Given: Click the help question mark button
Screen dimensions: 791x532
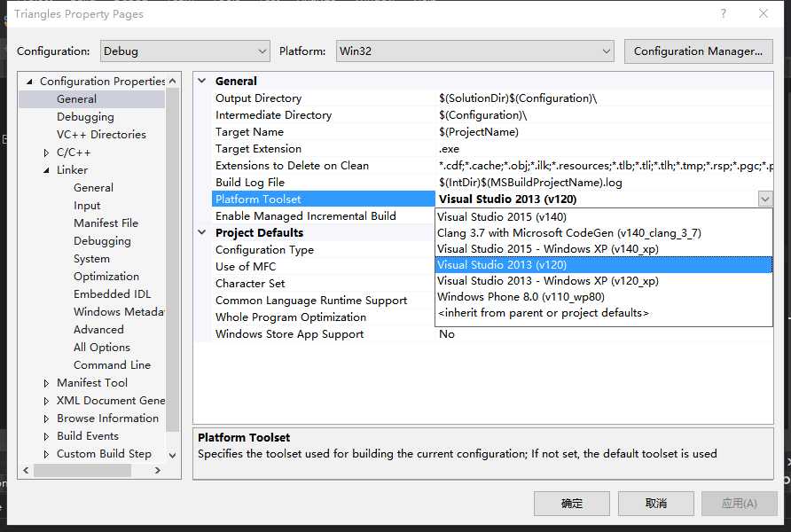Looking at the screenshot, I should pos(724,13).
